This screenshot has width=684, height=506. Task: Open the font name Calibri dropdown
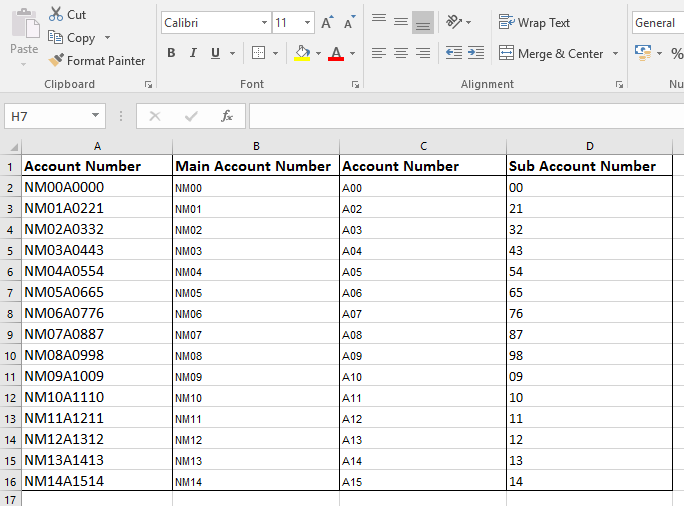coord(264,23)
